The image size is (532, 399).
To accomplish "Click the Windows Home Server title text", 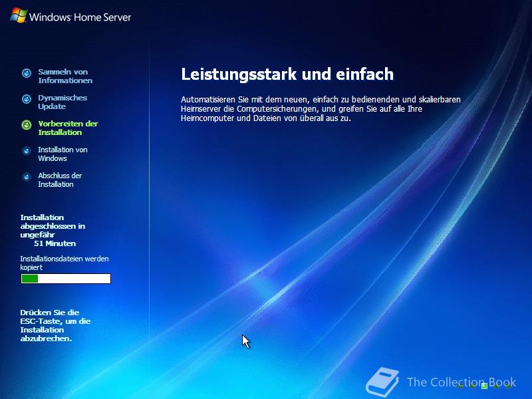I will tap(80, 17).
